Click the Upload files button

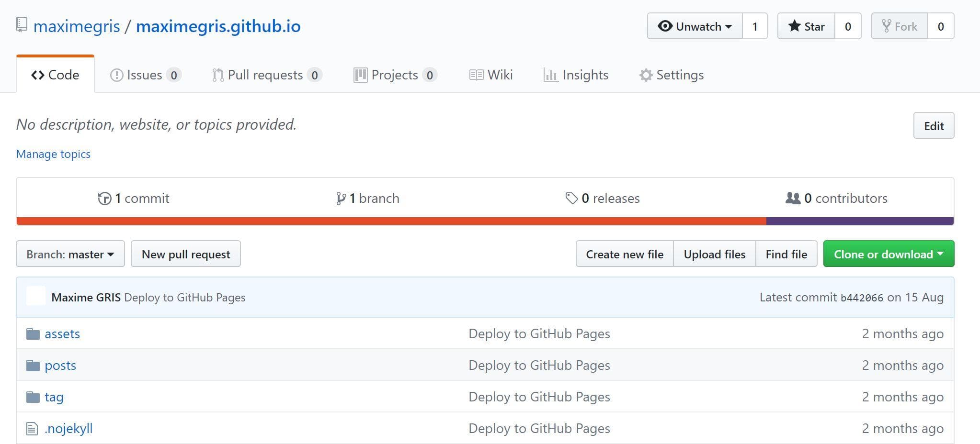click(x=715, y=254)
